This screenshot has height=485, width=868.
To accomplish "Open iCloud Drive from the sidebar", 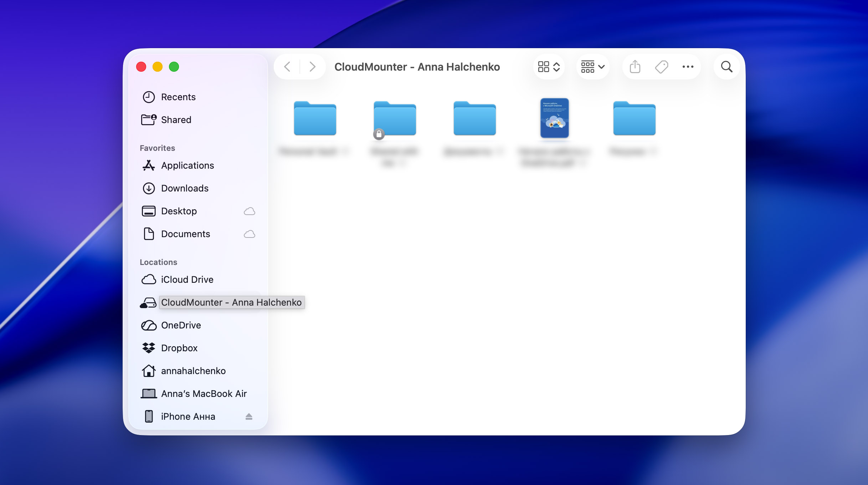I will point(187,279).
